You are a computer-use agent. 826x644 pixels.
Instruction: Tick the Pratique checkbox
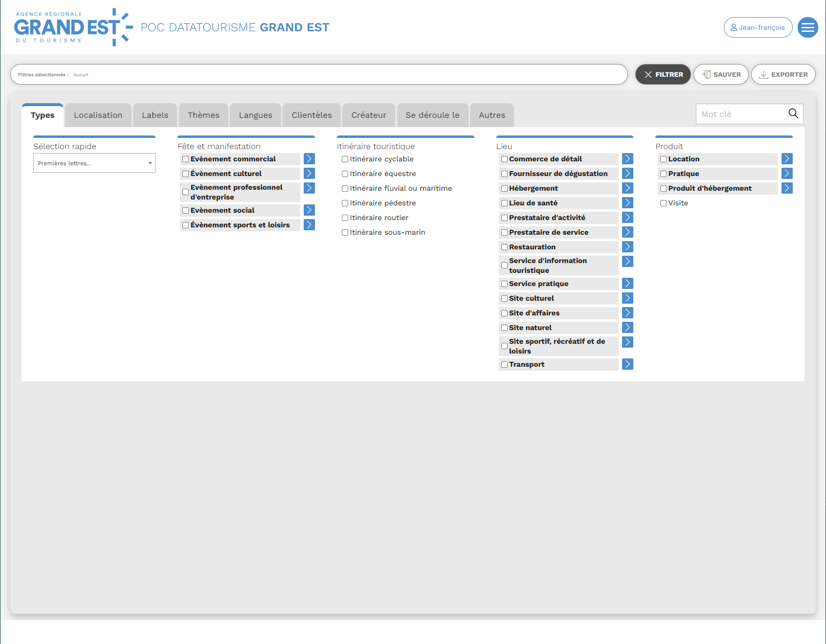click(663, 174)
